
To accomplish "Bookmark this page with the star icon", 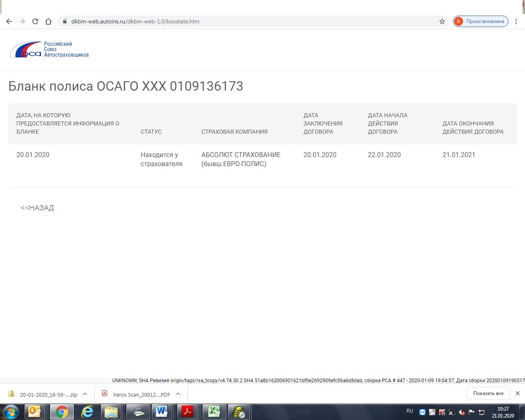I will coord(442,21).
